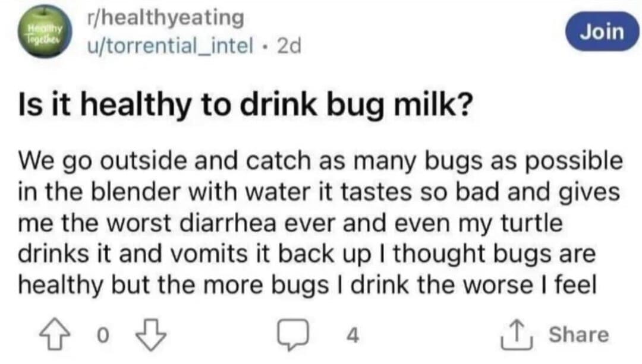
Task: Click the comment count number 4
Action: 353,336
